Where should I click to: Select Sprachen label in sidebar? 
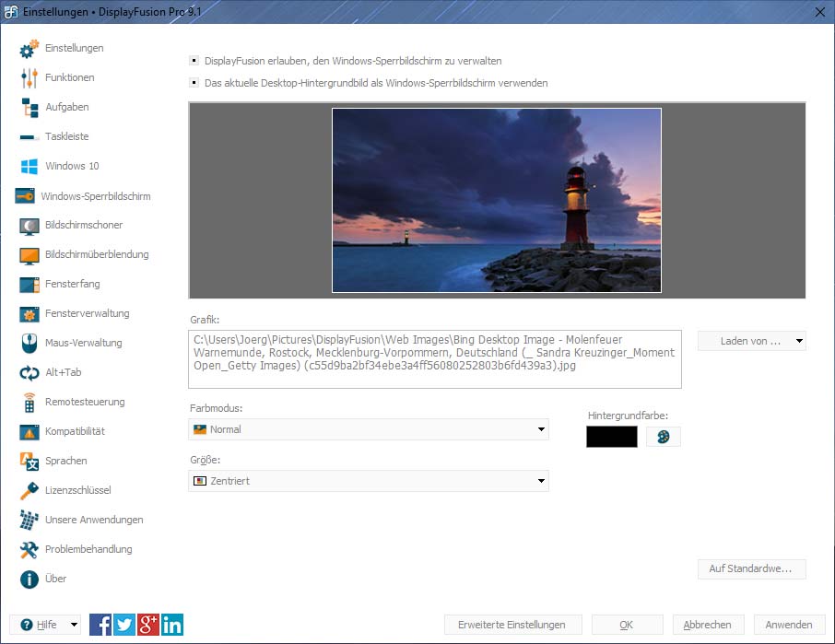pos(66,461)
